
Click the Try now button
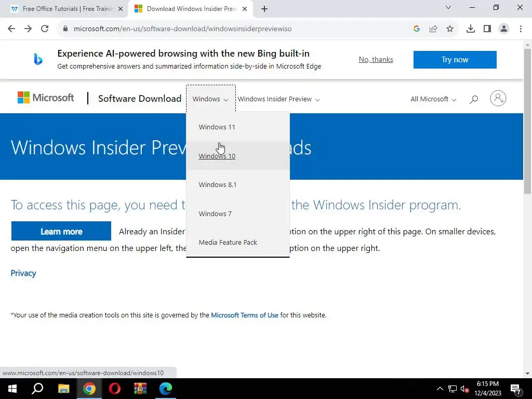pyautogui.click(x=455, y=60)
